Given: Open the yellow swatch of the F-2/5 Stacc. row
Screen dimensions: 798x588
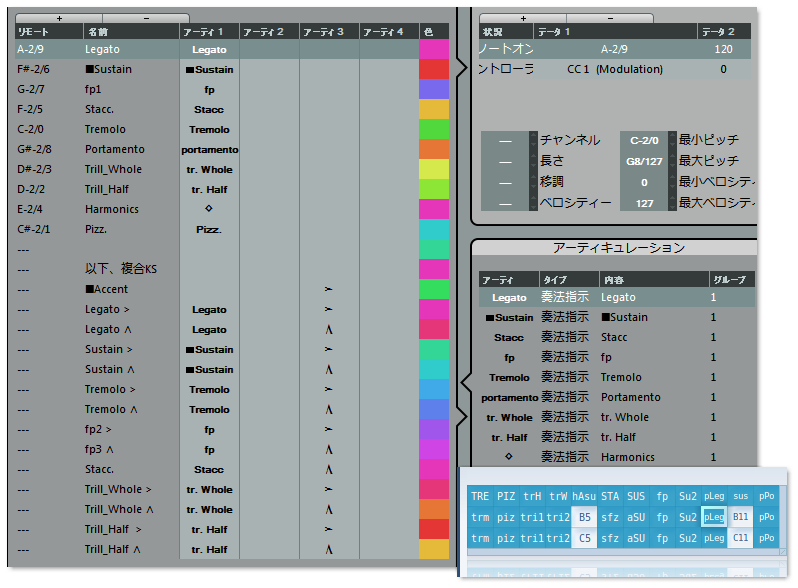Looking at the screenshot, I should (x=434, y=109).
